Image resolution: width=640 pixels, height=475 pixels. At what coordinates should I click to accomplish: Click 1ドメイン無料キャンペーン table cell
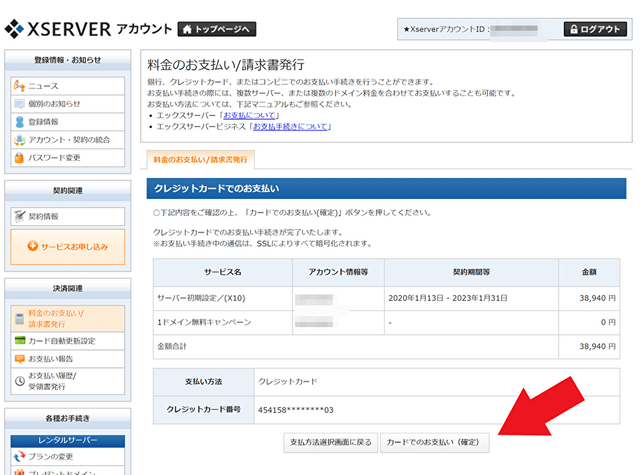tap(223, 322)
